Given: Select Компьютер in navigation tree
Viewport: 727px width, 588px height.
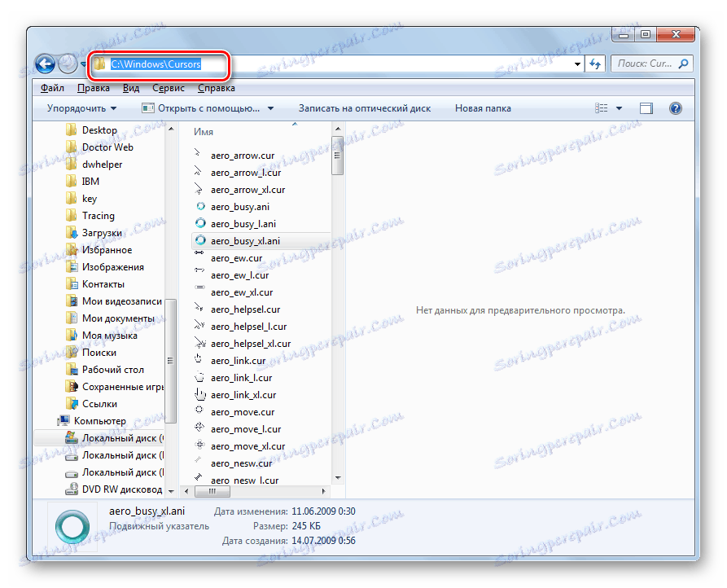Looking at the screenshot, I should click(99, 421).
